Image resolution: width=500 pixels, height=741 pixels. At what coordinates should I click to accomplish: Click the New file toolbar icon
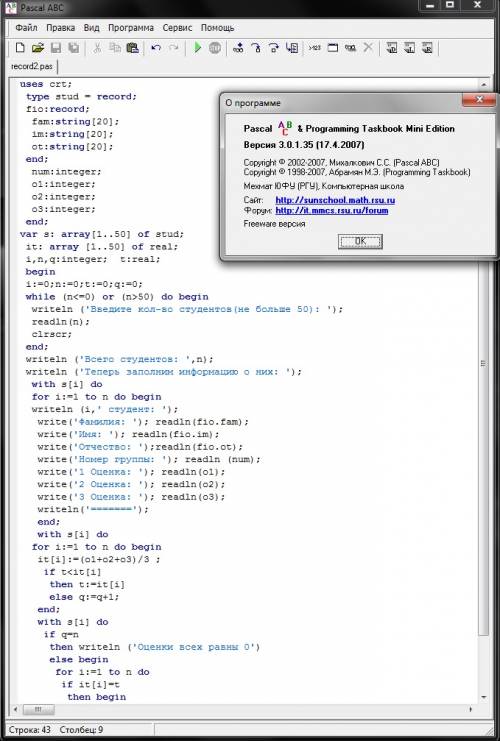pos(20,48)
